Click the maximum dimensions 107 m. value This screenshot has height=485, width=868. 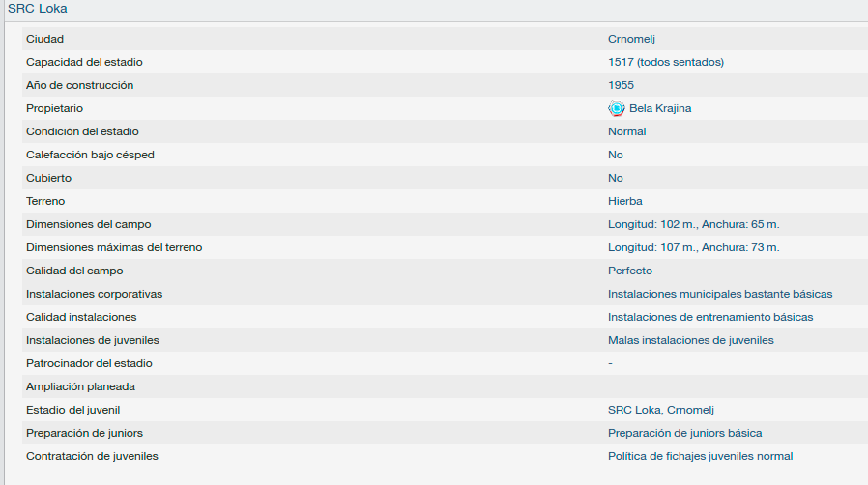pos(694,247)
